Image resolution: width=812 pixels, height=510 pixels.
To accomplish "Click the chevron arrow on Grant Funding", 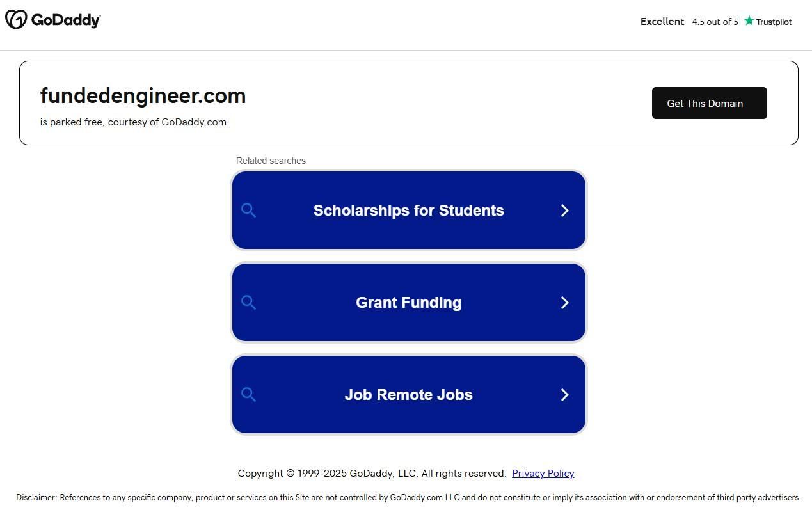I will click(564, 303).
